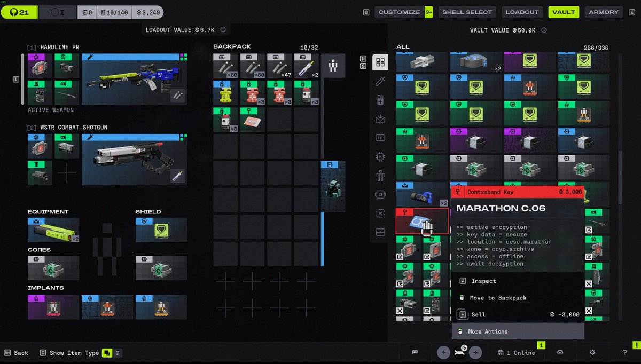Select backpack ammo stack x47
The height and width of the screenshot is (364, 641).
click(x=279, y=66)
